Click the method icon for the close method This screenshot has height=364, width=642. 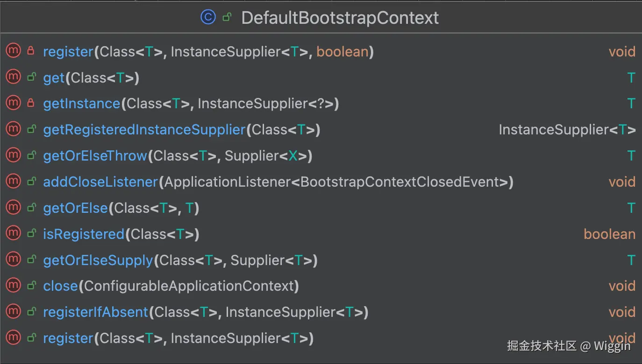click(13, 285)
